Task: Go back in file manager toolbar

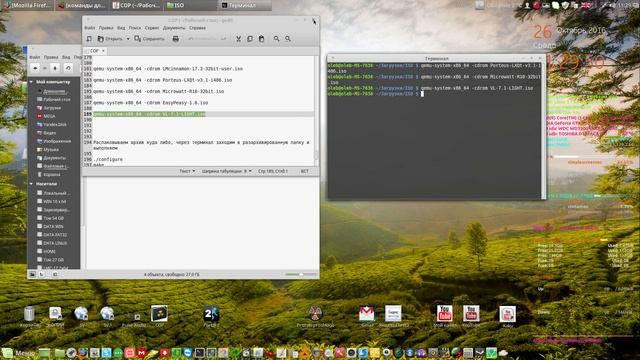Action: pyautogui.click(x=35, y=68)
